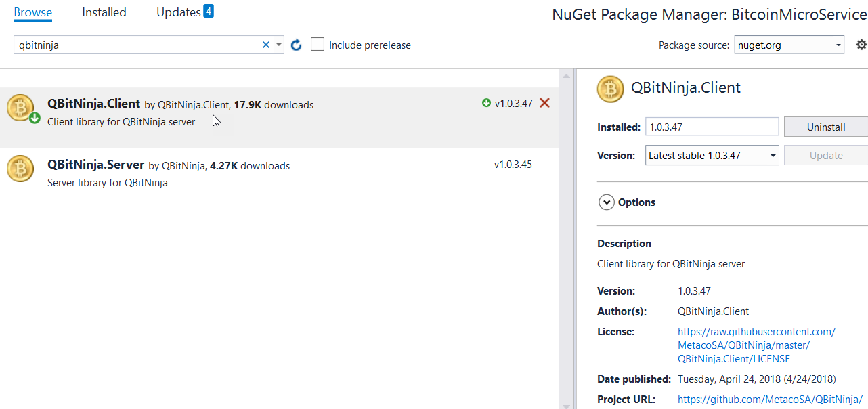Switch to the Installed tab

[104, 12]
